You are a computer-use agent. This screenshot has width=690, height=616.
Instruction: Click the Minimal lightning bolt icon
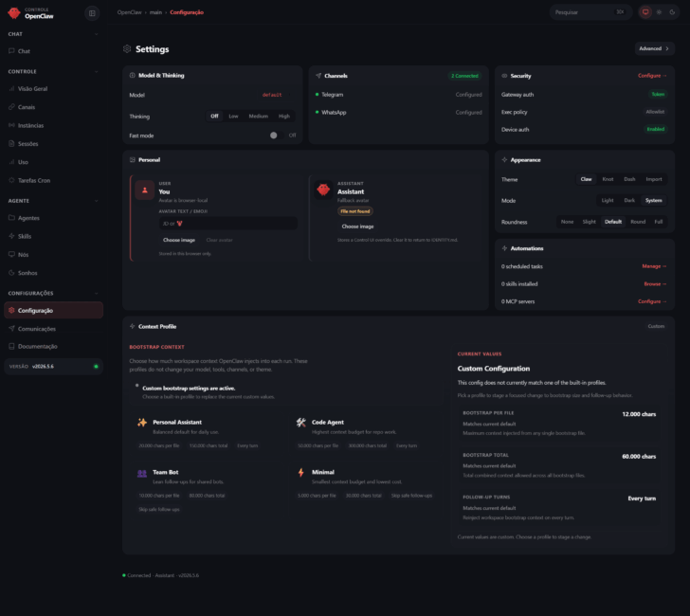[301, 473]
